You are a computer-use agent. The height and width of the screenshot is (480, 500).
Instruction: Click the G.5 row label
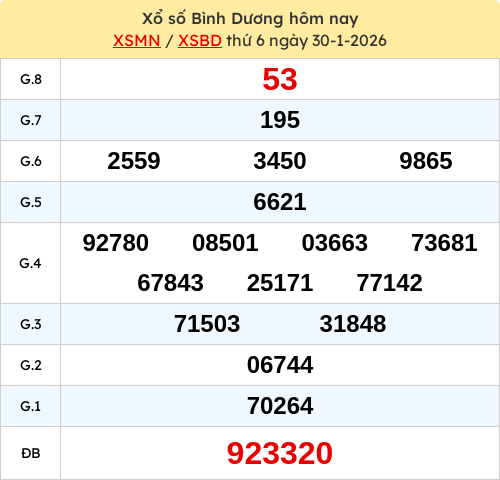31,202
